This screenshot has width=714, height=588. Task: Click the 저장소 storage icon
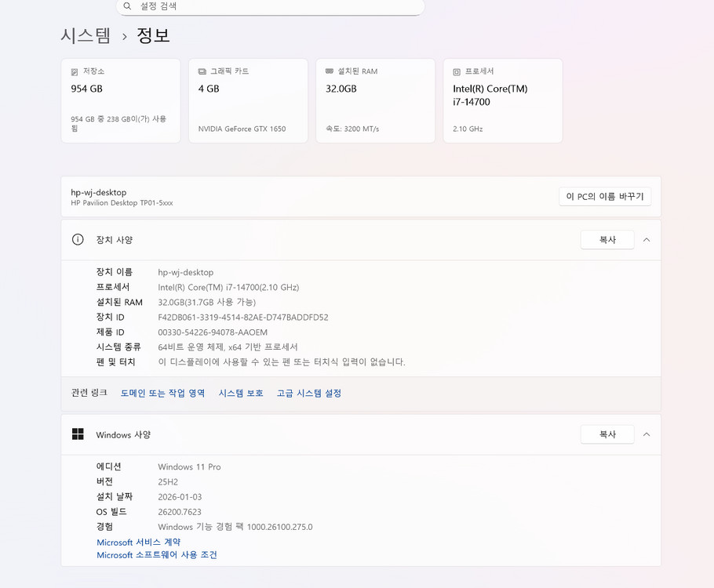[x=76, y=70]
